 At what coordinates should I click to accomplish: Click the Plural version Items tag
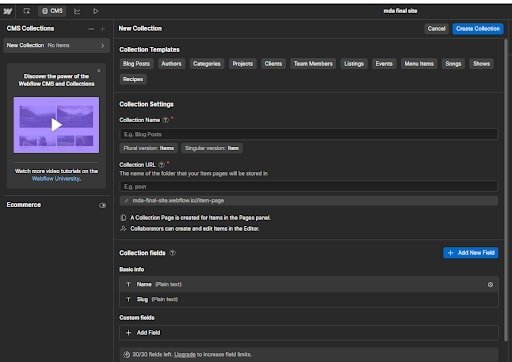click(149, 148)
